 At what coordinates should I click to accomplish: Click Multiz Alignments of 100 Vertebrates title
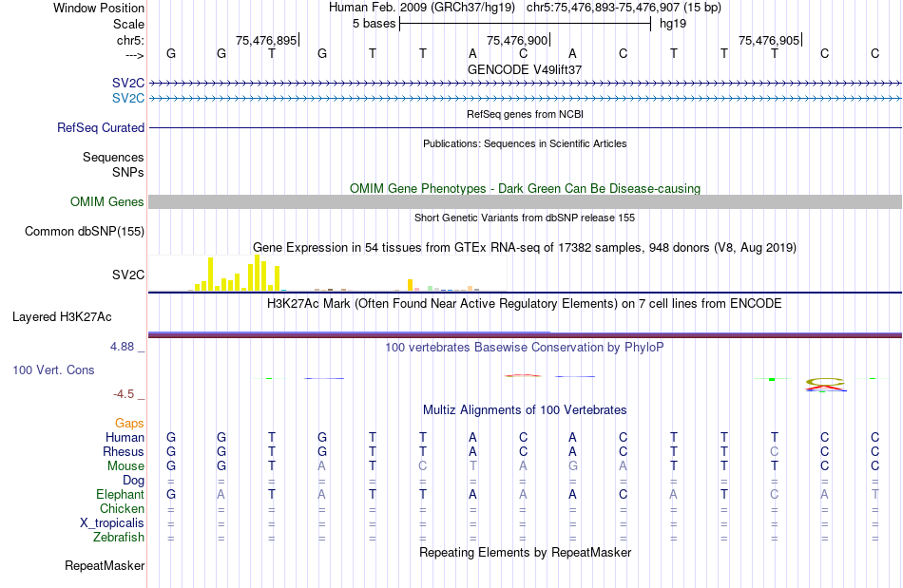[525, 409]
